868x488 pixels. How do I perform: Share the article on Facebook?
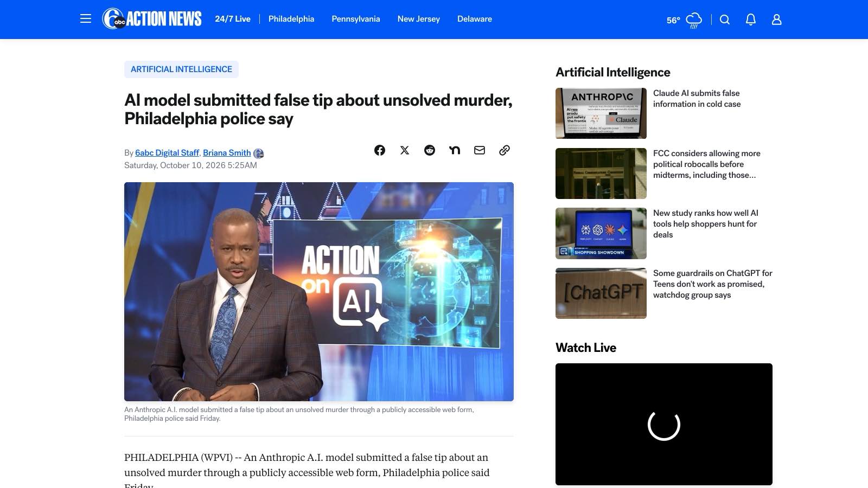tap(380, 150)
